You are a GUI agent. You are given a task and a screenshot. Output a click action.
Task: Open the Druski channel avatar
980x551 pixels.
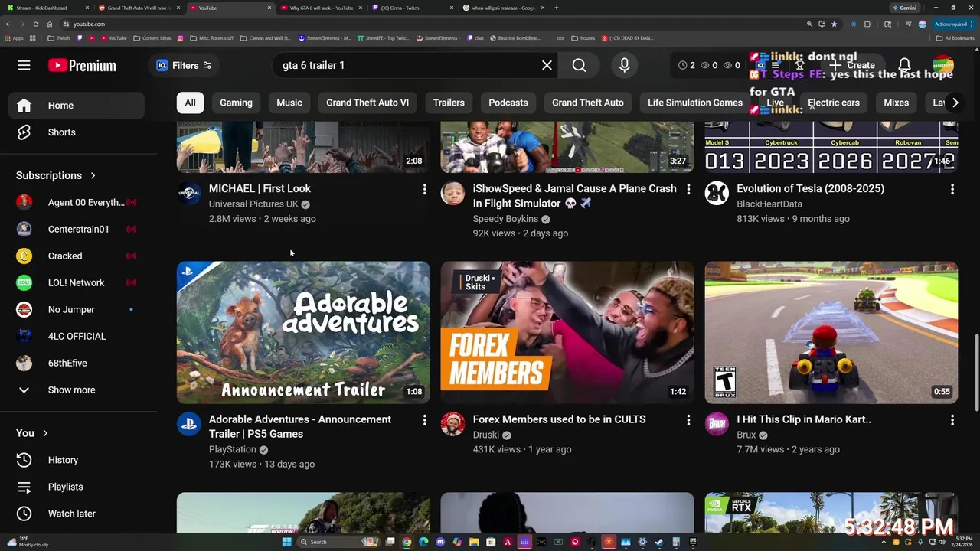tap(453, 424)
